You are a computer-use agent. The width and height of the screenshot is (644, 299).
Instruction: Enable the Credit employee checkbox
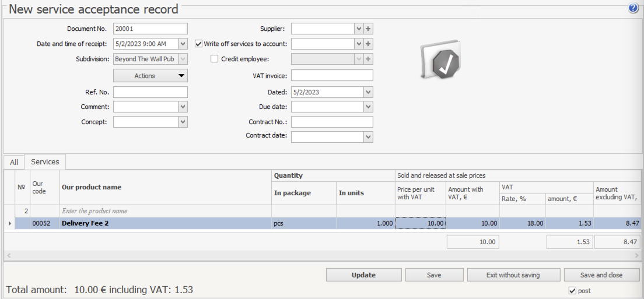[x=214, y=59]
